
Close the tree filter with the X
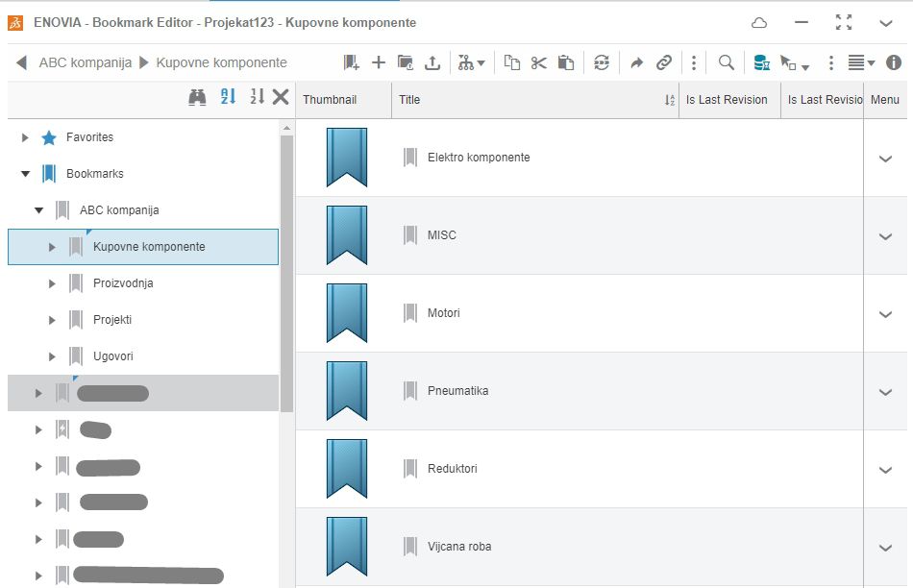(280, 96)
